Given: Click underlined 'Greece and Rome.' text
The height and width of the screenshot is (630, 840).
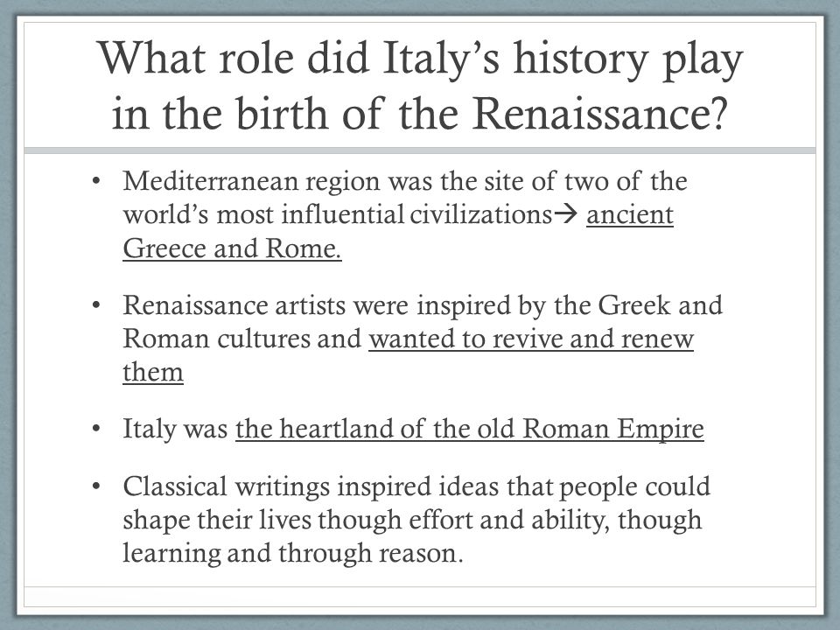Looking at the screenshot, I should (232, 248).
